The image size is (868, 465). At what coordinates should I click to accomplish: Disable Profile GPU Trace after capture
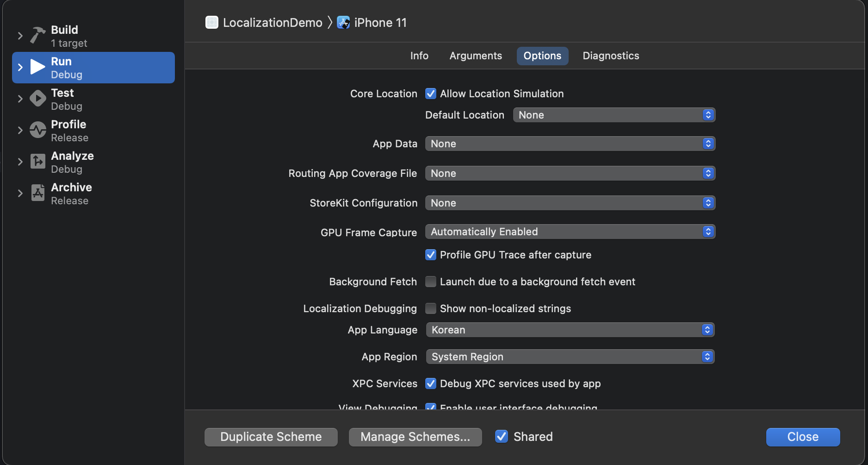click(431, 255)
